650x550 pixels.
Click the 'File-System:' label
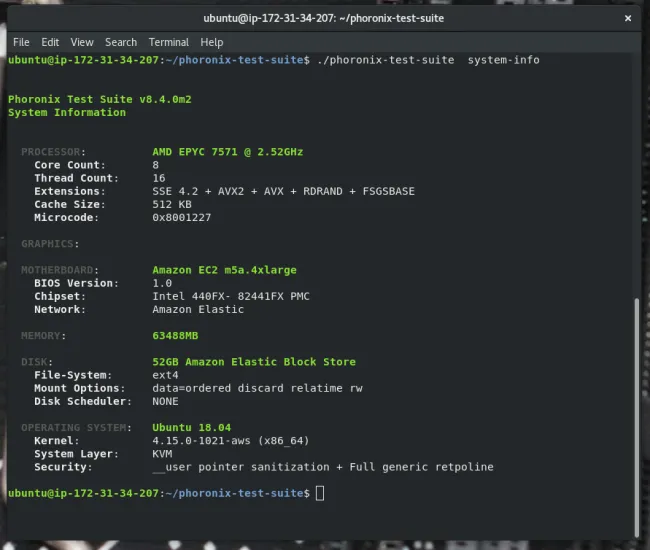[73, 375]
